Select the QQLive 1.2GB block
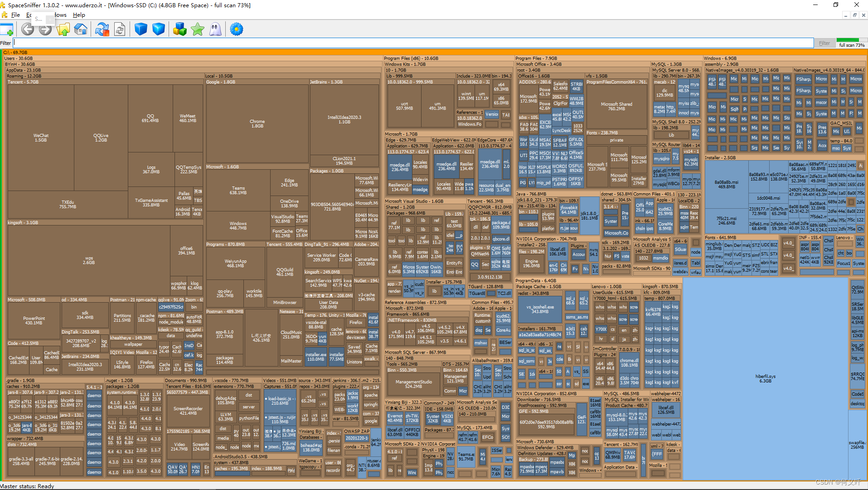 click(x=101, y=138)
